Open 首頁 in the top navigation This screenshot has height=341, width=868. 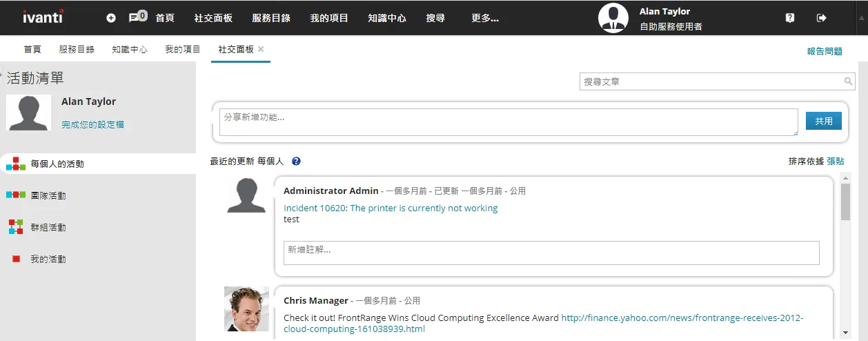[x=165, y=18]
